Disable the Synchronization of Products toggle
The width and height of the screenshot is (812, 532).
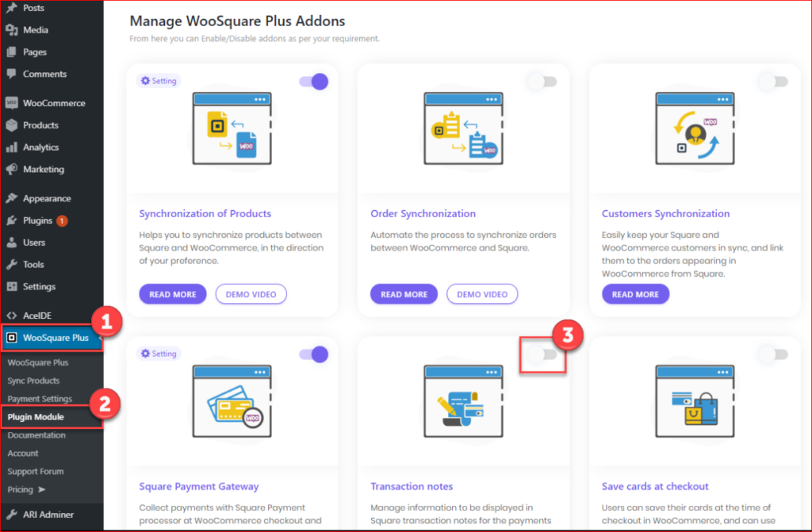point(314,82)
